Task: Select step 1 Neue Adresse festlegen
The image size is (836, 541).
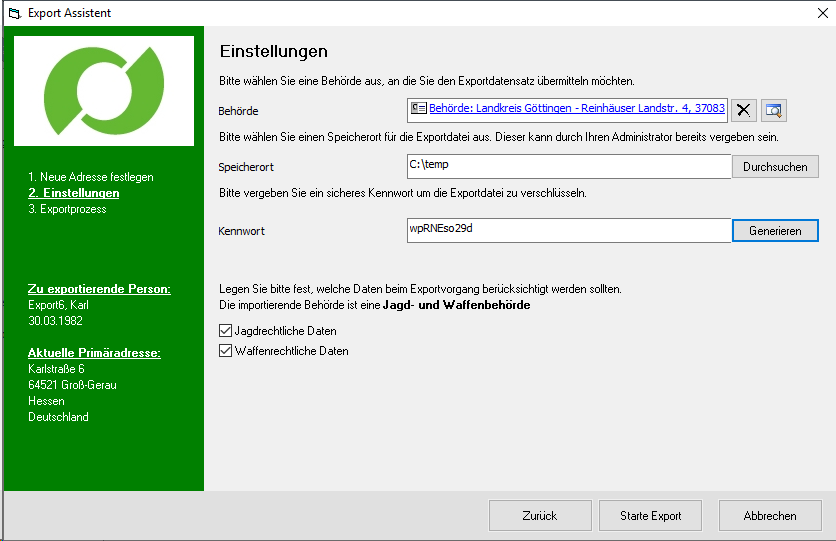Action: (90, 177)
